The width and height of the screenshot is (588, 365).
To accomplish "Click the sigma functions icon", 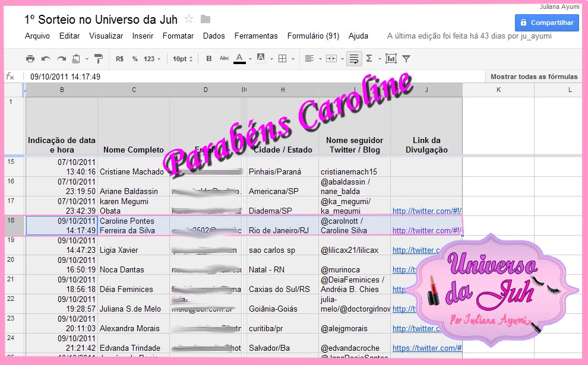I will pos(369,59).
